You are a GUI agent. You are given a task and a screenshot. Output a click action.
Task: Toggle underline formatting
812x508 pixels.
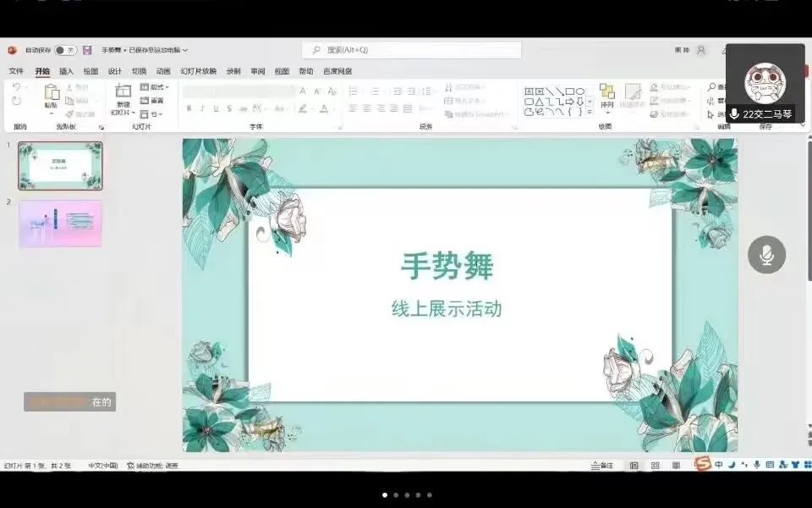(216, 108)
